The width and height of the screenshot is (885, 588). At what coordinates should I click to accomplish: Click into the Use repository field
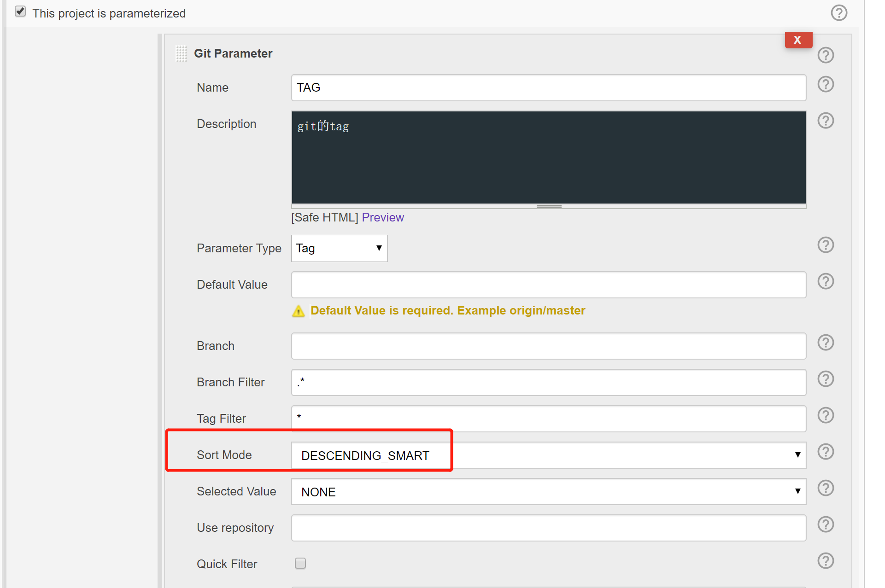[x=548, y=528]
